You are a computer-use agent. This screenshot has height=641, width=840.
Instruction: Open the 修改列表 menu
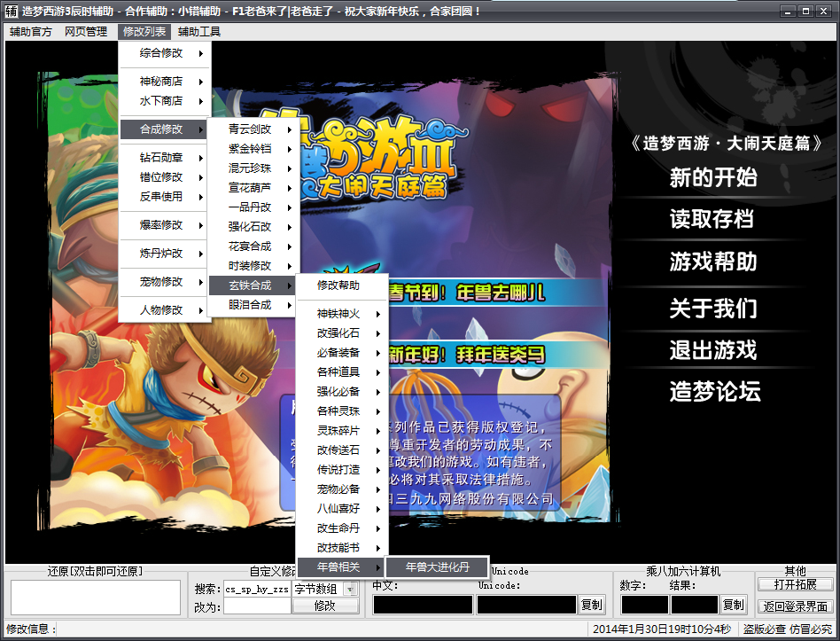[x=144, y=32]
